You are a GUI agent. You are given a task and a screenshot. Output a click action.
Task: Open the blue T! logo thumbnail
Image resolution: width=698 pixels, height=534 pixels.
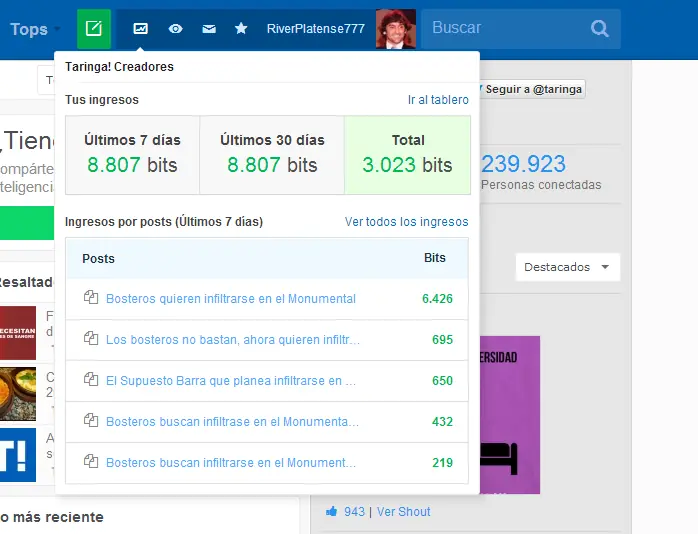click(x=18, y=455)
